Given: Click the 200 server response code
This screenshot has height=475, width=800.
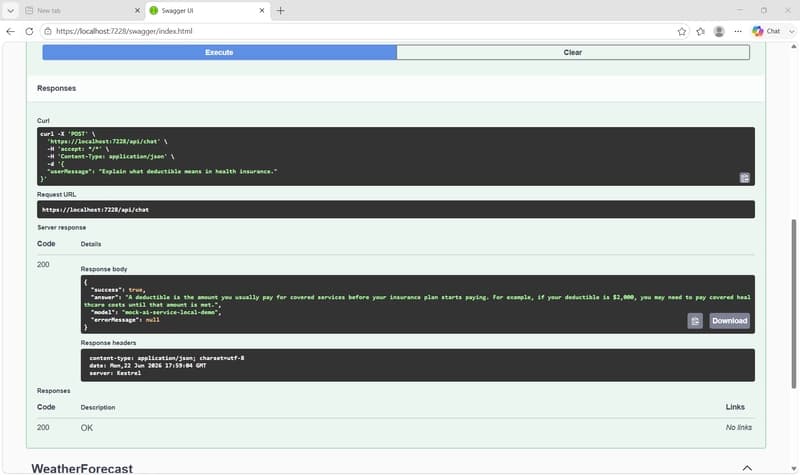Looking at the screenshot, I should point(43,264).
